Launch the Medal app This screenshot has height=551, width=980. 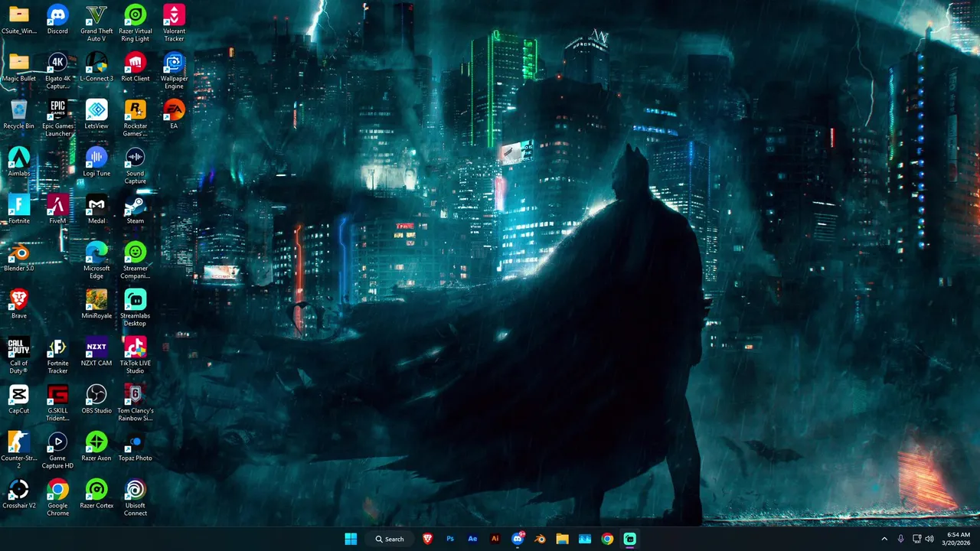[x=96, y=210]
